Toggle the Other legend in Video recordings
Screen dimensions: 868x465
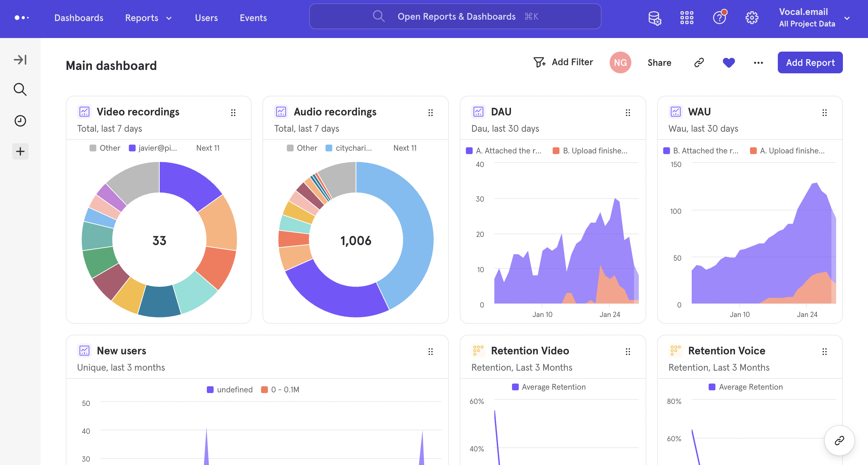[105, 148]
